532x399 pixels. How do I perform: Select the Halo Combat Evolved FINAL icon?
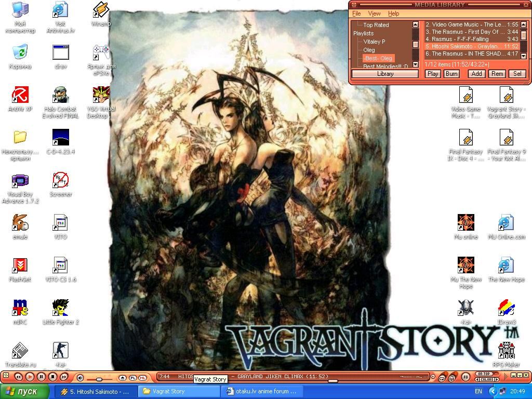[x=61, y=102]
